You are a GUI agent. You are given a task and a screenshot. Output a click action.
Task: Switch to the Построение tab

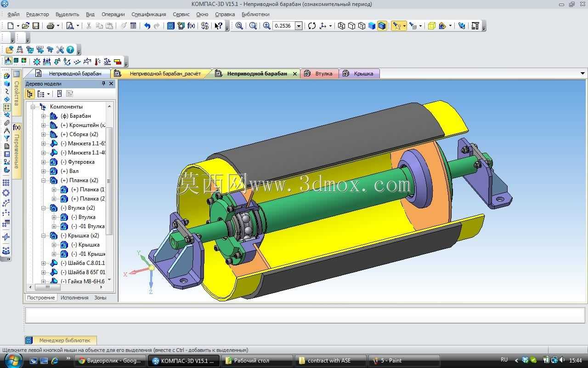pyautogui.click(x=41, y=298)
